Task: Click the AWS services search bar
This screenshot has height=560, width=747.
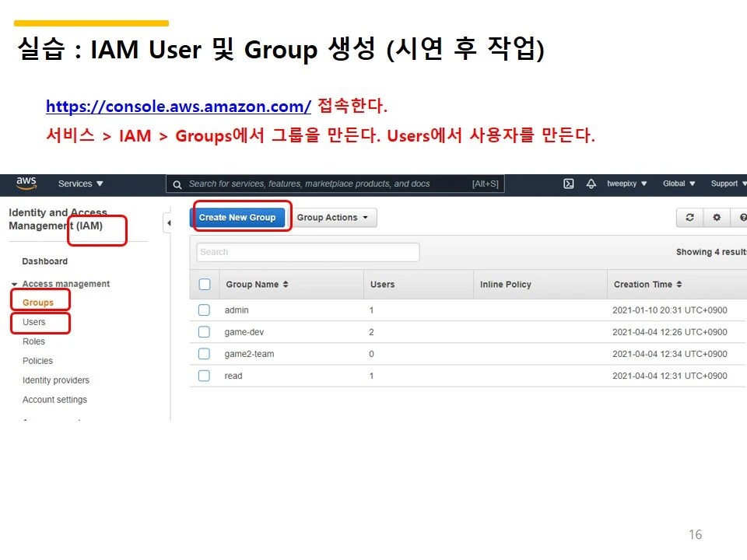Action: 335,184
